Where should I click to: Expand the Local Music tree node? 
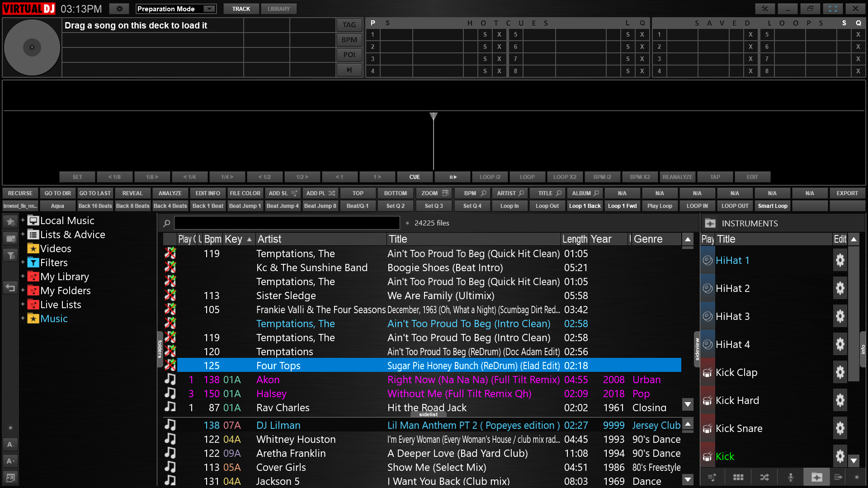click(x=23, y=221)
